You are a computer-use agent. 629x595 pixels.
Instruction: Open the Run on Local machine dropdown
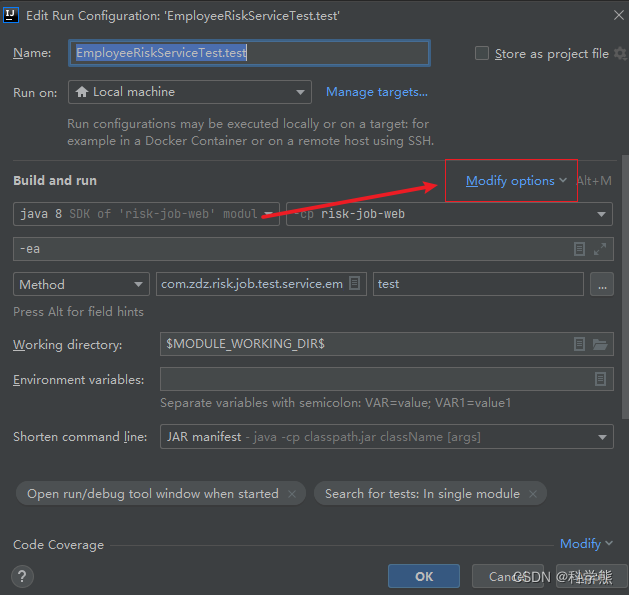click(190, 92)
